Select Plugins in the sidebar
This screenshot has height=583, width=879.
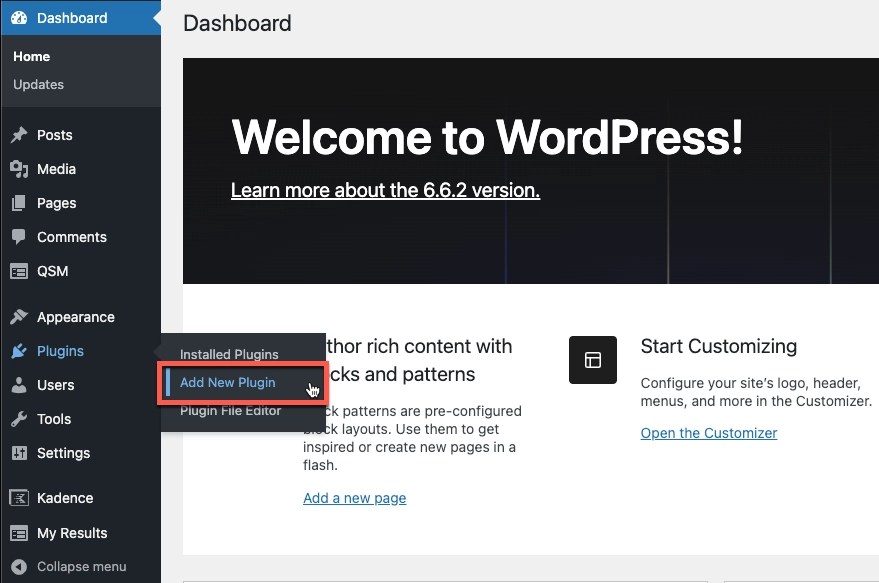61,351
